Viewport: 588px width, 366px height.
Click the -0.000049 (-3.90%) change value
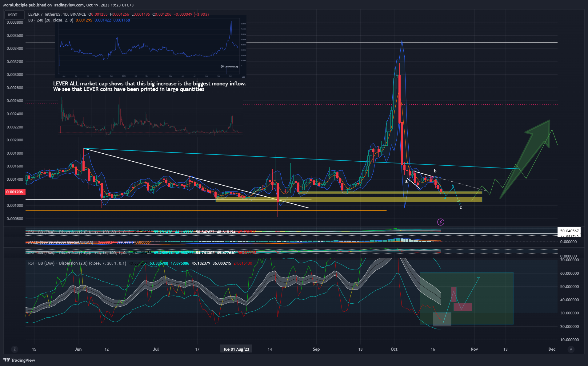point(191,14)
